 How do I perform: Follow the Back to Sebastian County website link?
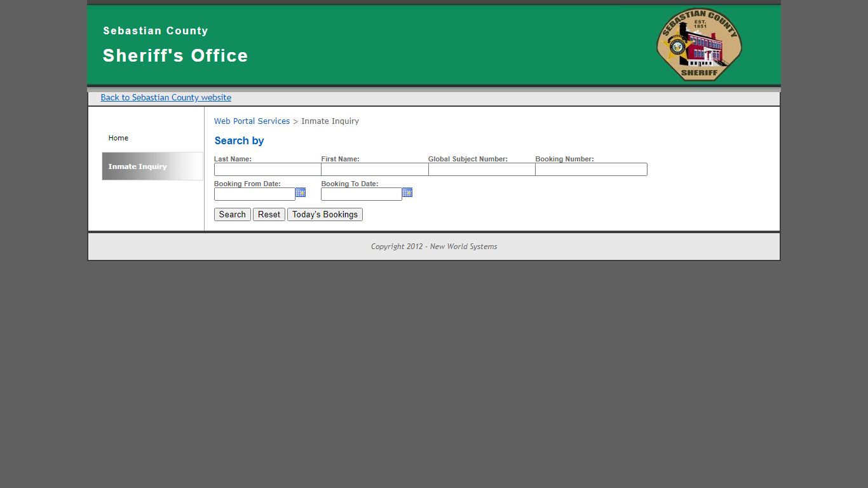pyautogui.click(x=166, y=97)
